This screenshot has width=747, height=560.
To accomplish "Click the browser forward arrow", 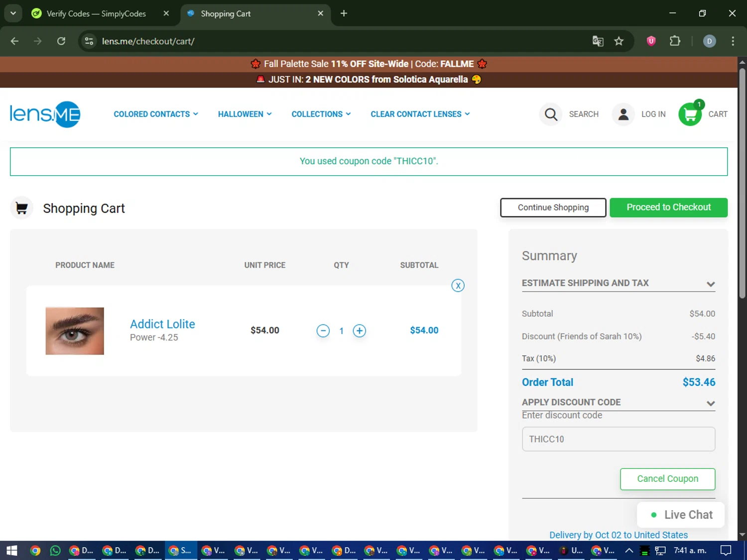I will (x=38, y=41).
